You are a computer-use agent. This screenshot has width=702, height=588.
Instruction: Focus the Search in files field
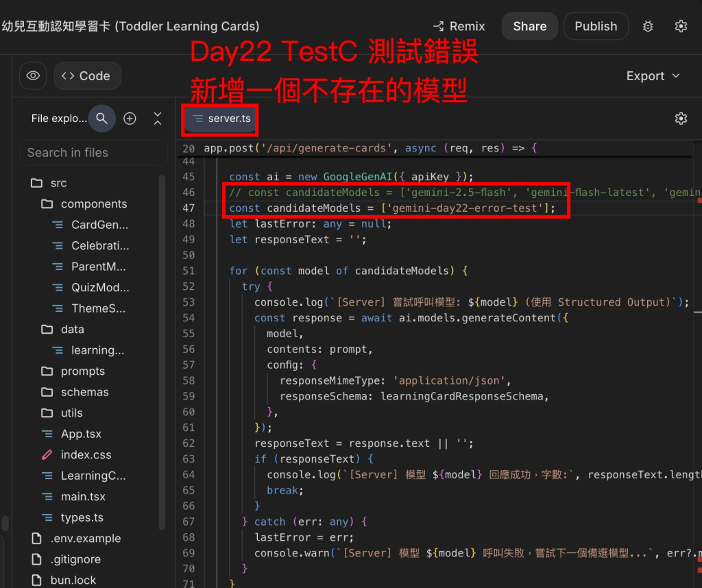[x=93, y=153]
